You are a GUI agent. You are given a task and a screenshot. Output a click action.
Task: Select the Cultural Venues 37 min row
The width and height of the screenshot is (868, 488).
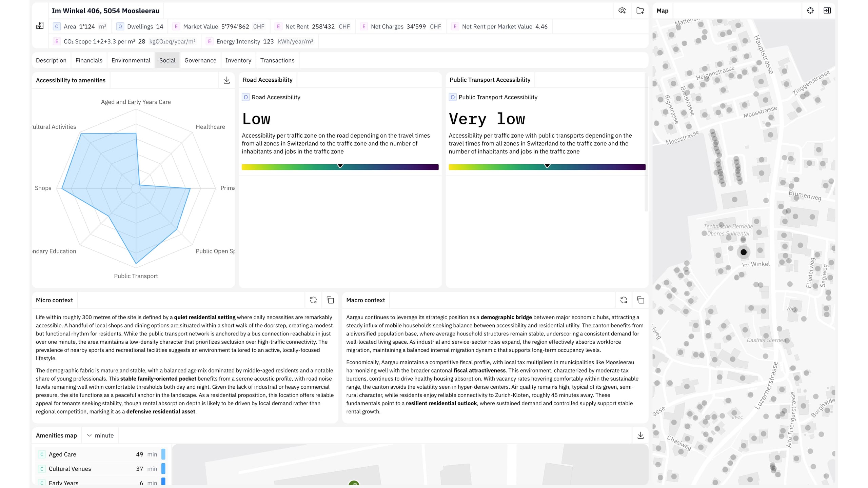click(x=101, y=469)
